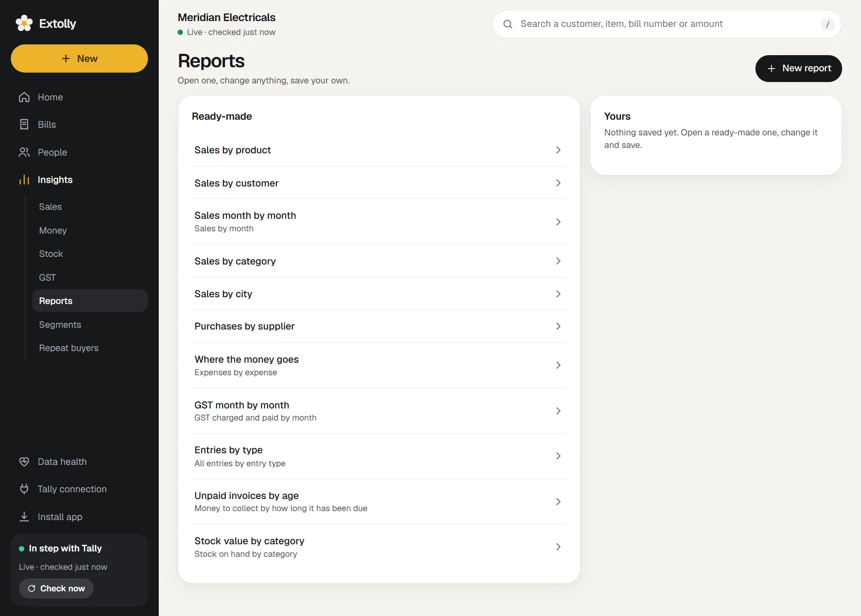Open Money under Insights
Image resolution: width=861 pixels, height=616 pixels.
90,230
